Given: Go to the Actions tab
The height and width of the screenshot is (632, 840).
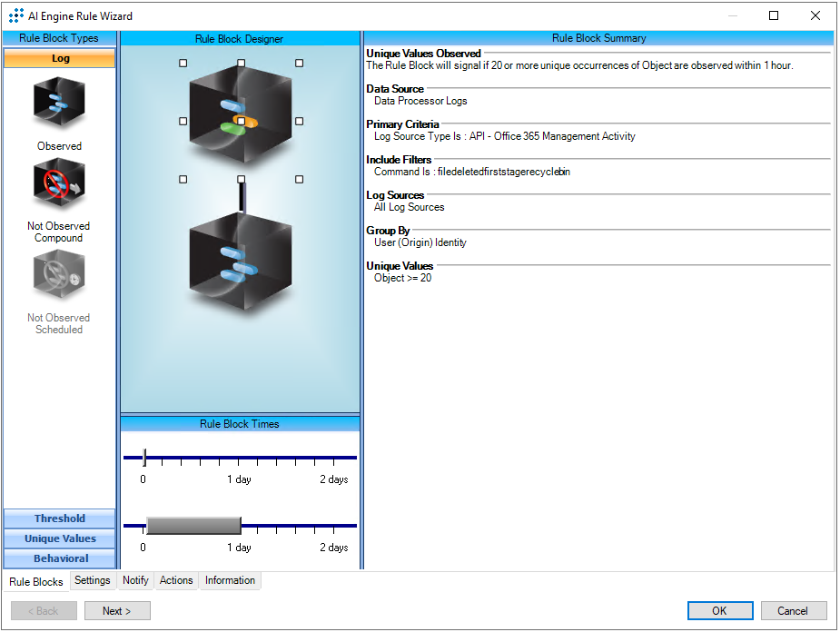Looking at the screenshot, I should (x=176, y=581).
